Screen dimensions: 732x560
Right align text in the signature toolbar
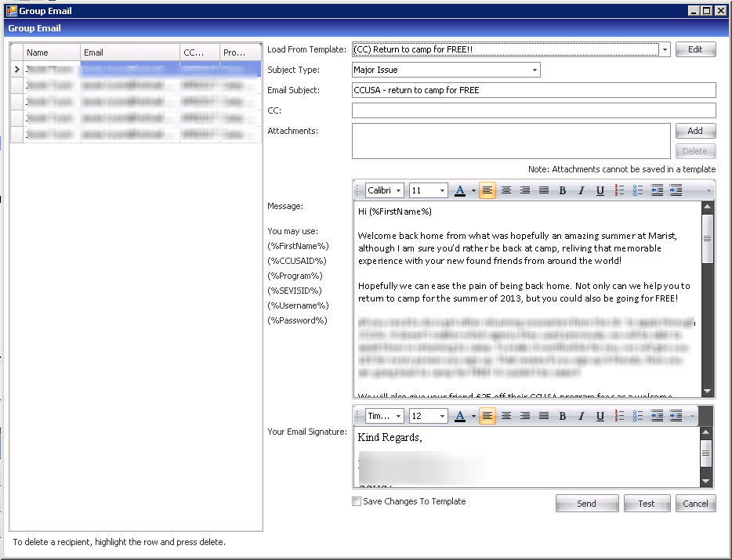[x=525, y=416]
